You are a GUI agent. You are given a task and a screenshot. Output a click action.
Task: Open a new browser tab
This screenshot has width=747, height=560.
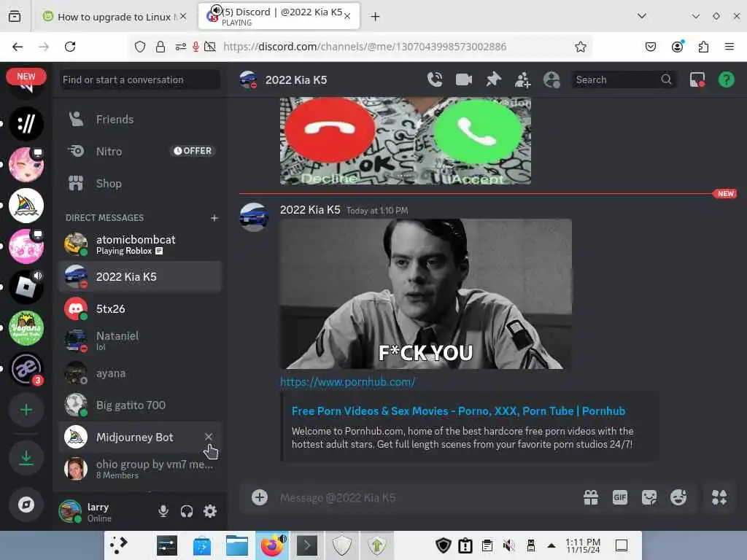(x=376, y=17)
